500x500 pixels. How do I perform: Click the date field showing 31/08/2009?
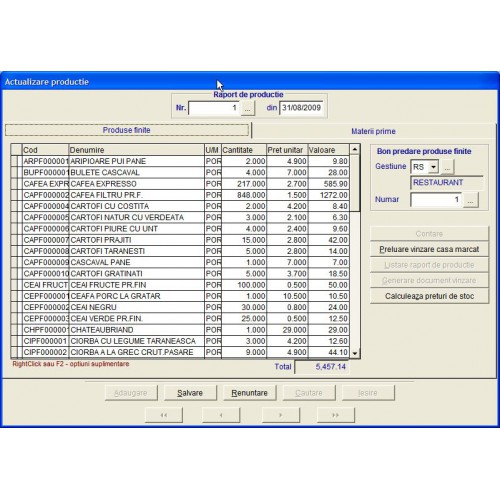[x=301, y=108]
